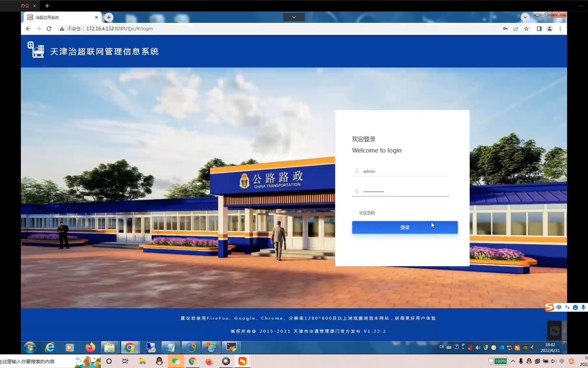Viewport: 588px width, 368px height.
Task: Open the Sogou emoji face icon
Action: [575, 307]
